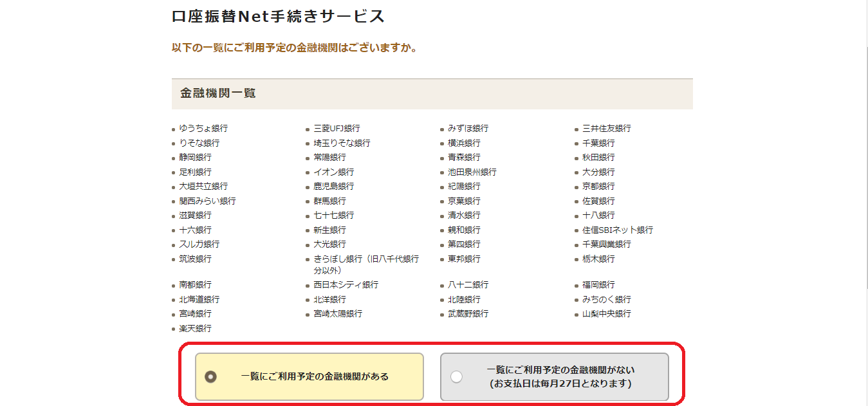Click the '三井住友銀行' list entry
The height and width of the screenshot is (406, 868).
(606, 129)
